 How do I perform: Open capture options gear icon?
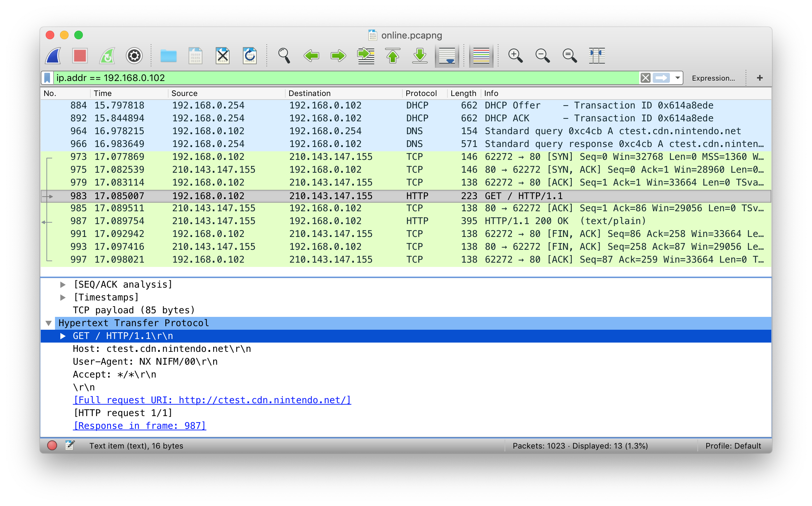coord(134,56)
